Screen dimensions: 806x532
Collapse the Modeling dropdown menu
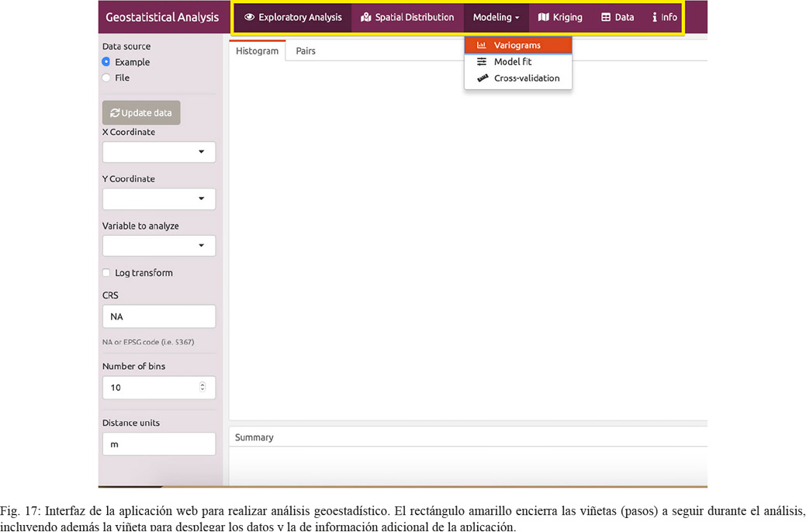[x=496, y=17]
